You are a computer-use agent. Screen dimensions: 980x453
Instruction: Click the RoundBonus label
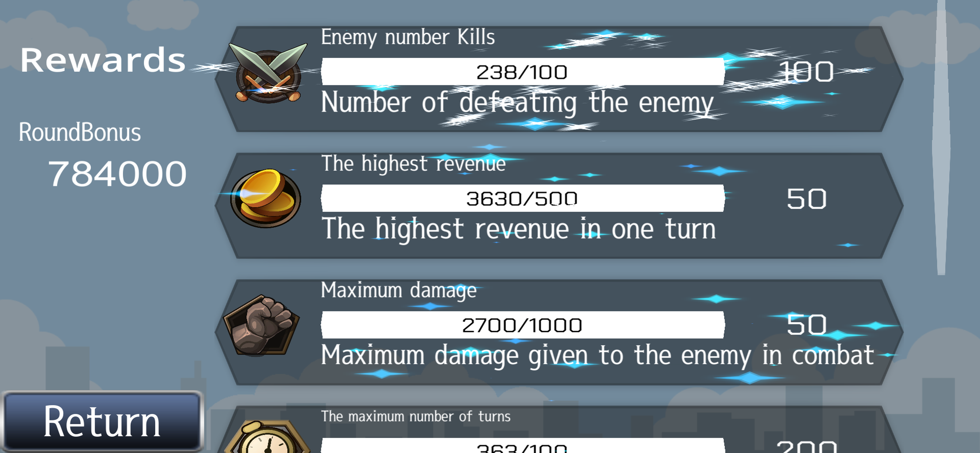click(80, 132)
